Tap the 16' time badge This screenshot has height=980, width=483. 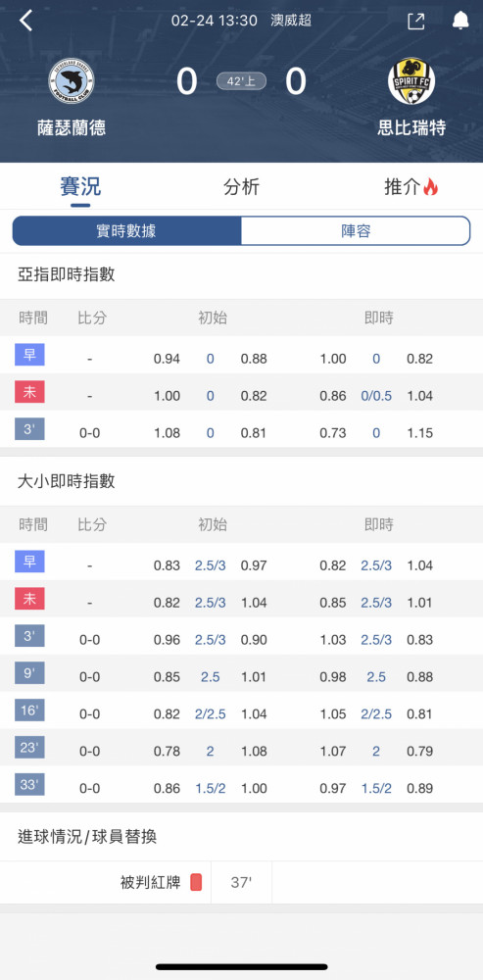coord(29,710)
